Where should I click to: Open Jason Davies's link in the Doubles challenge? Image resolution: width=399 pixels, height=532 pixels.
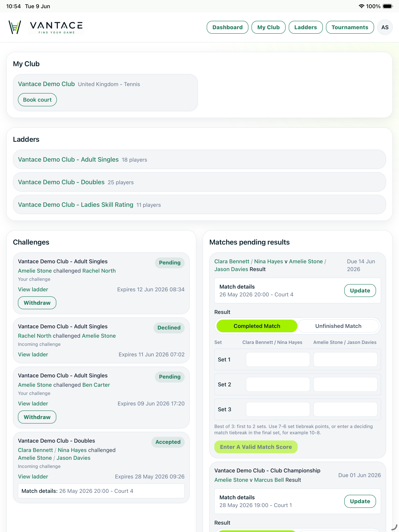73,458
